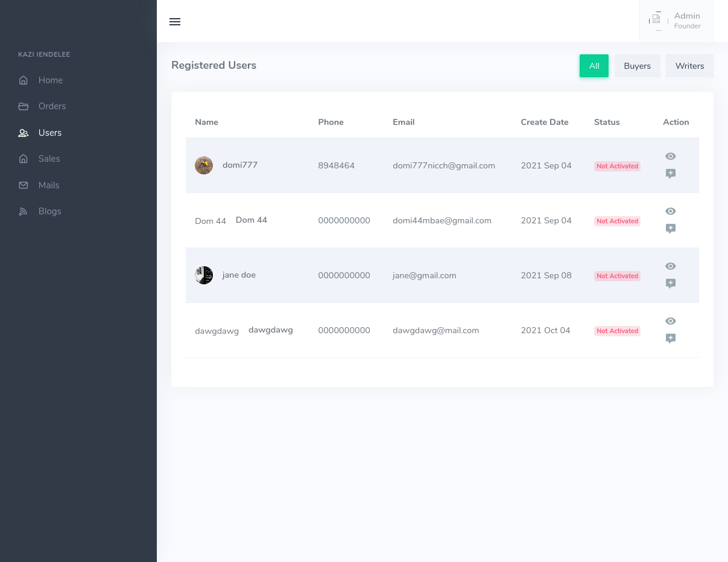Click domi777's profile avatar

point(204,165)
